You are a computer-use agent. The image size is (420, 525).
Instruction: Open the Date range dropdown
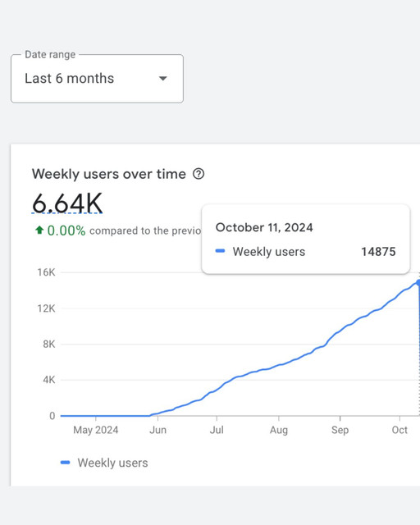tap(97, 79)
